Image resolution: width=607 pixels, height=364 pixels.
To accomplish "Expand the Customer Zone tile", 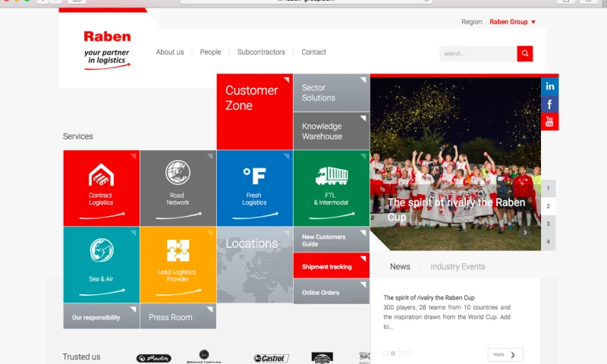I will pos(254,111).
